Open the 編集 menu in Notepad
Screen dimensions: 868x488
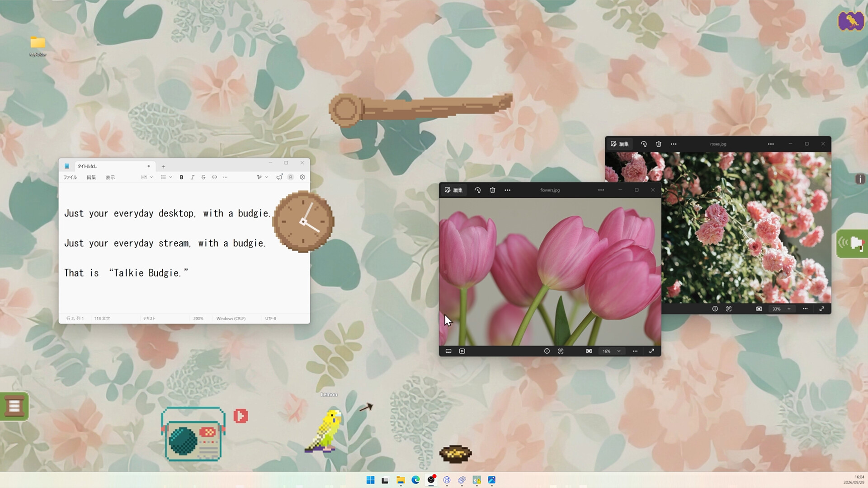(x=91, y=177)
